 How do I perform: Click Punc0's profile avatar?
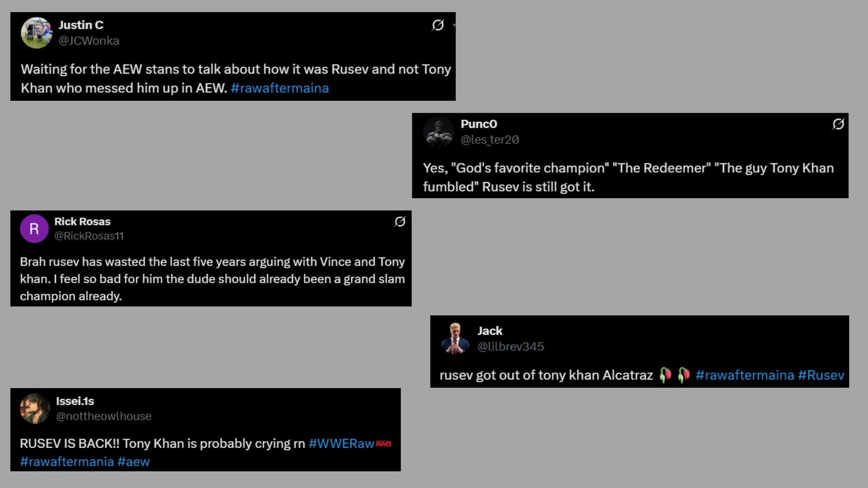pyautogui.click(x=439, y=131)
